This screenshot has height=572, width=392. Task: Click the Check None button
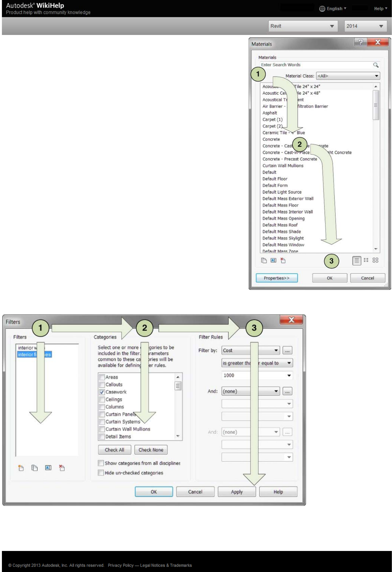[151, 450]
